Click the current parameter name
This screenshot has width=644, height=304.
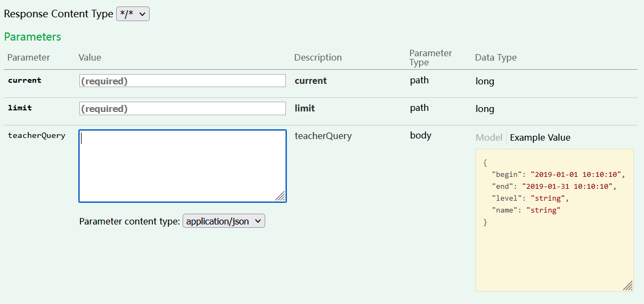point(24,80)
